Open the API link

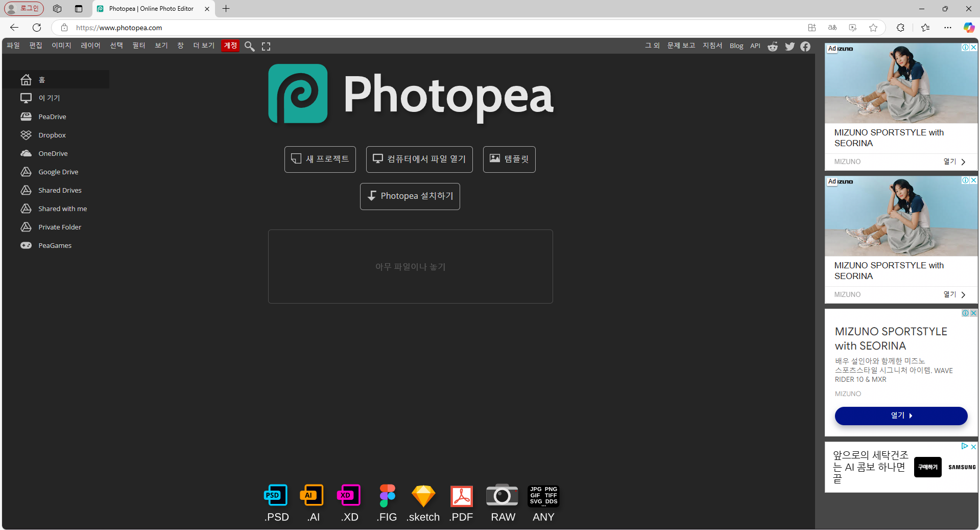point(755,45)
